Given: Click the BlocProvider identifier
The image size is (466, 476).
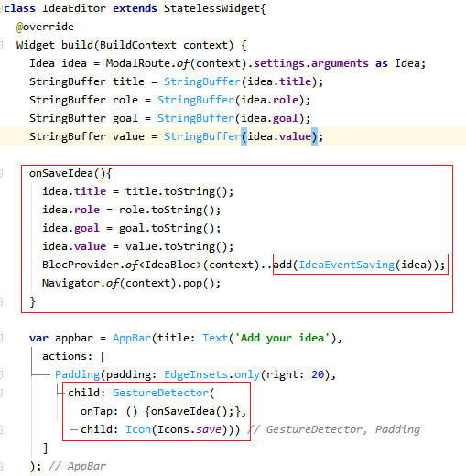Looking at the screenshot, I should point(81,265).
